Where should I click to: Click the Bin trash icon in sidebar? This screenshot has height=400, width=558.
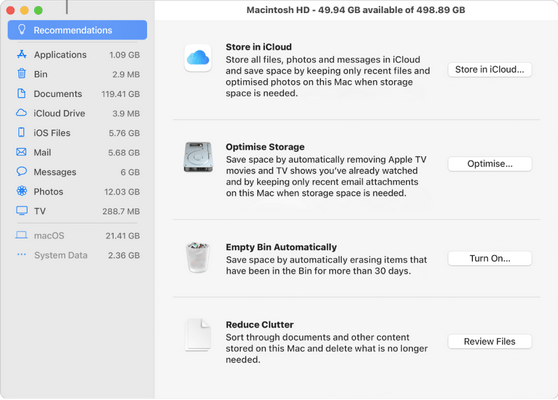pyautogui.click(x=22, y=74)
